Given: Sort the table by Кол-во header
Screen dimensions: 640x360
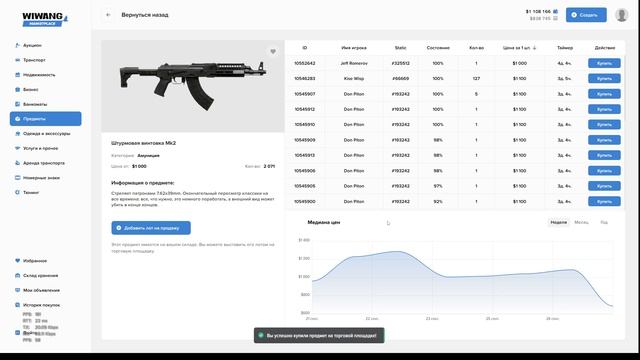Looking at the screenshot, I should coord(476,48).
